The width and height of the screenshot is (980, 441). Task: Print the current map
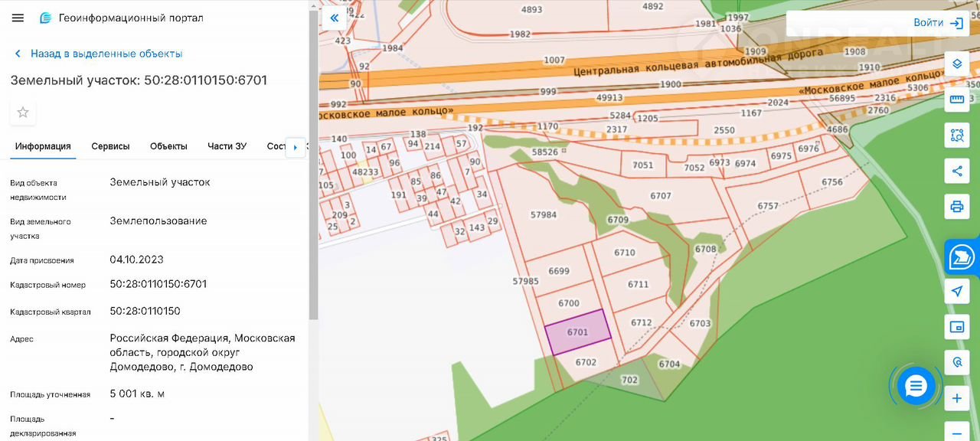pyautogui.click(x=956, y=207)
